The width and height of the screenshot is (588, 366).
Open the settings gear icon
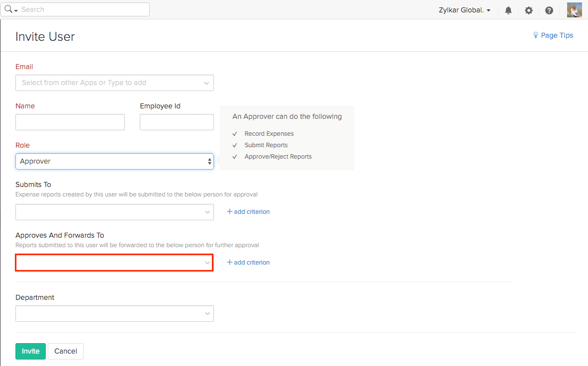(528, 10)
